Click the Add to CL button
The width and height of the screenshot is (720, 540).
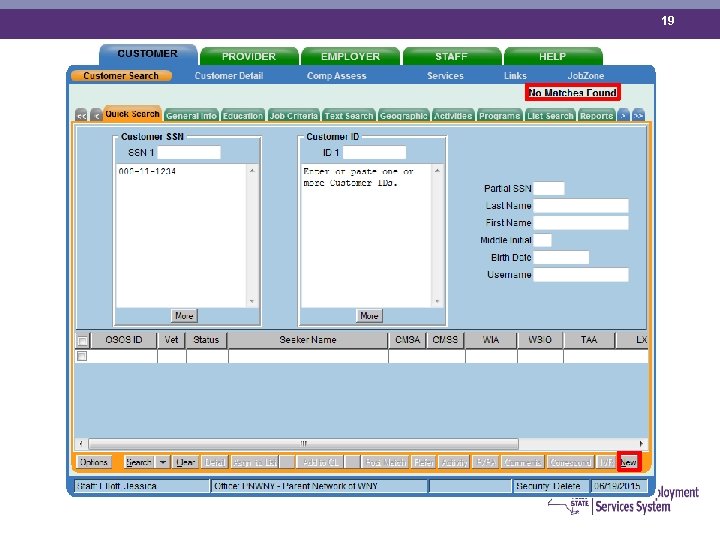(321, 462)
